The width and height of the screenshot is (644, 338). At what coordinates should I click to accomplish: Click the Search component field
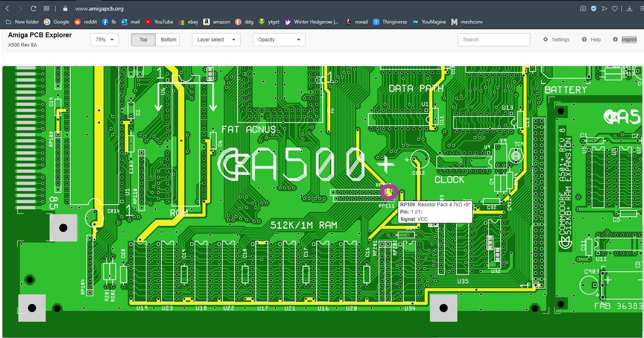[x=494, y=40]
